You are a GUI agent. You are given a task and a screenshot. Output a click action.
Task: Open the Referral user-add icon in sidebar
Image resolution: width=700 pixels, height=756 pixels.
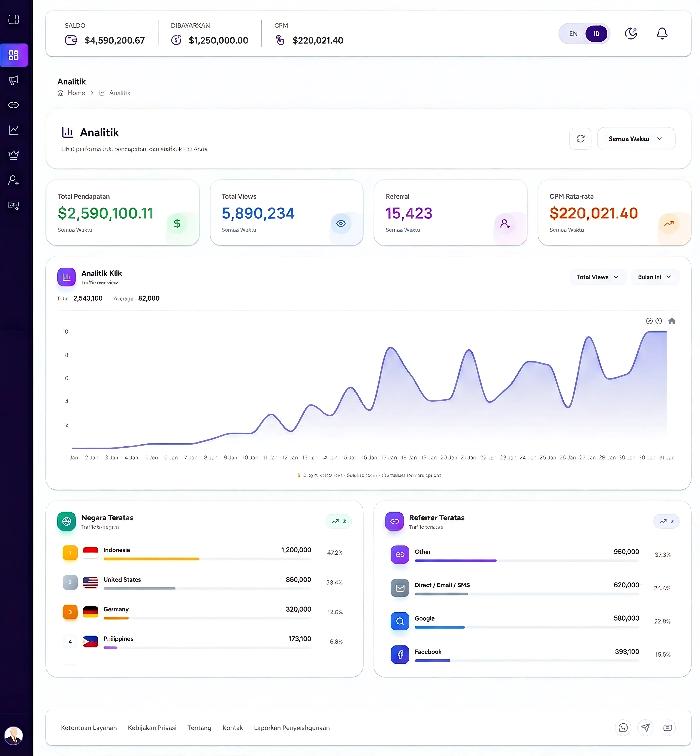click(x=14, y=180)
